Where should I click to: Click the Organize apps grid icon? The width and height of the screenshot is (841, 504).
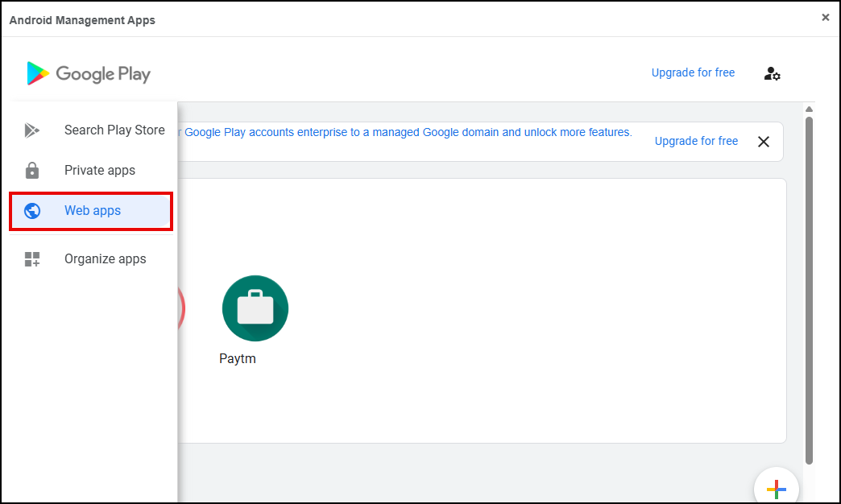click(x=32, y=259)
